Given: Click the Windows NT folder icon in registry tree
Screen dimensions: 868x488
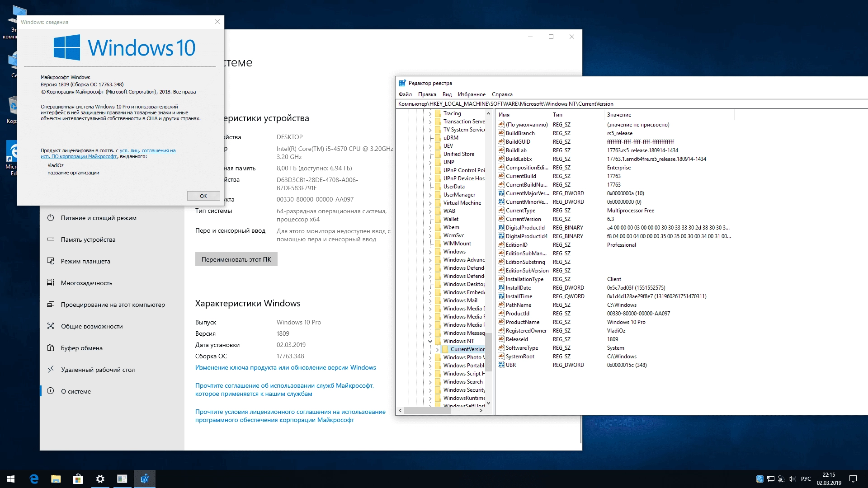Looking at the screenshot, I should click(x=438, y=341).
